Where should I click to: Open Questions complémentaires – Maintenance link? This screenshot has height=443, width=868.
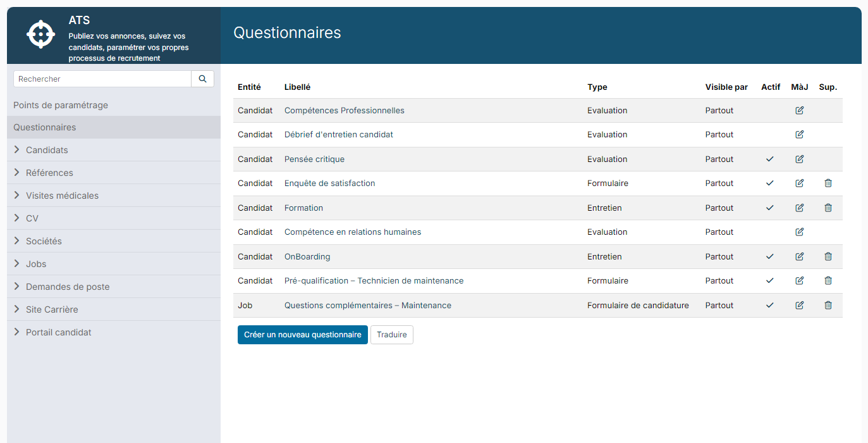[368, 306]
